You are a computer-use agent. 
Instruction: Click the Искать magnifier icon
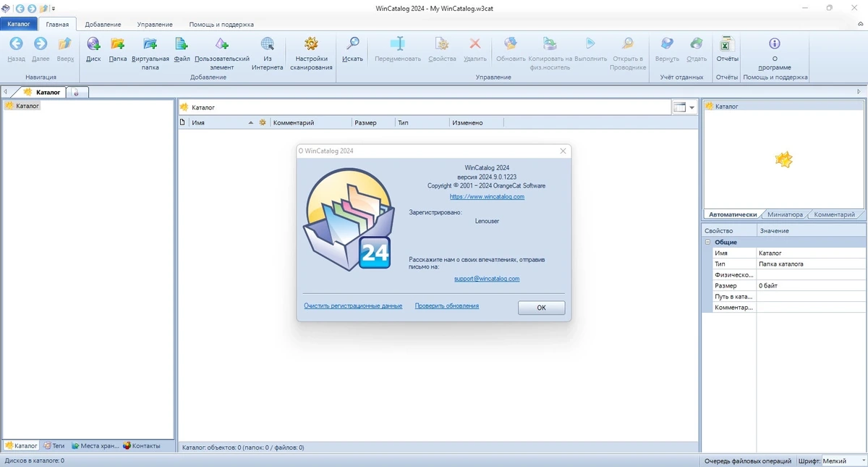(x=352, y=44)
